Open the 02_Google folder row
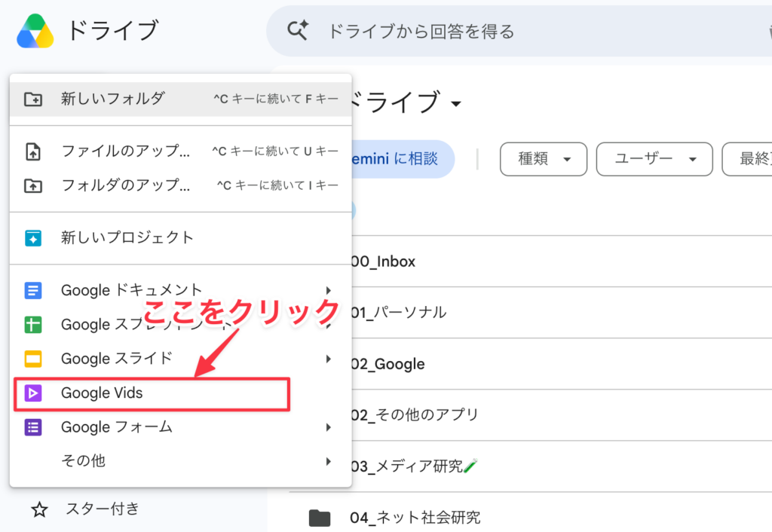 [x=561, y=364]
